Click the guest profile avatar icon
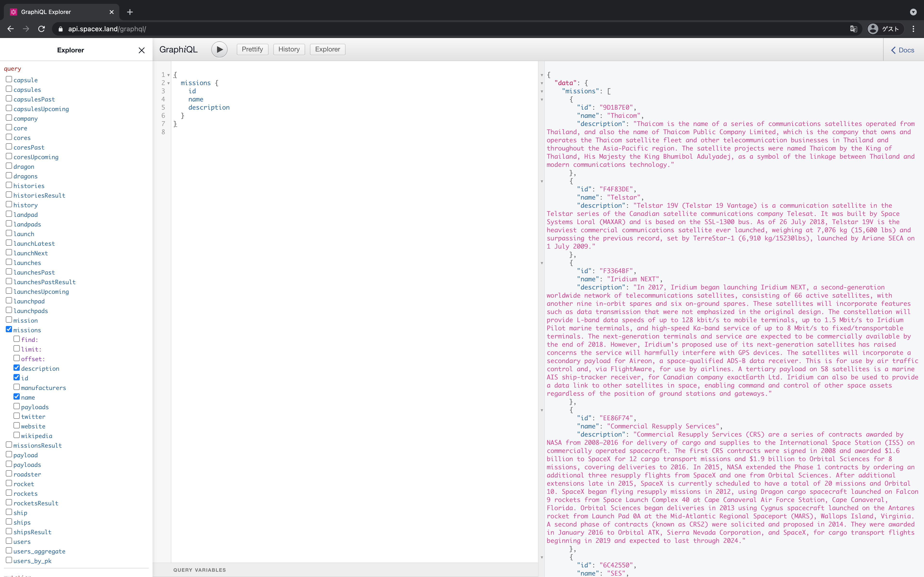This screenshot has height=577, width=924. [x=873, y=29]
